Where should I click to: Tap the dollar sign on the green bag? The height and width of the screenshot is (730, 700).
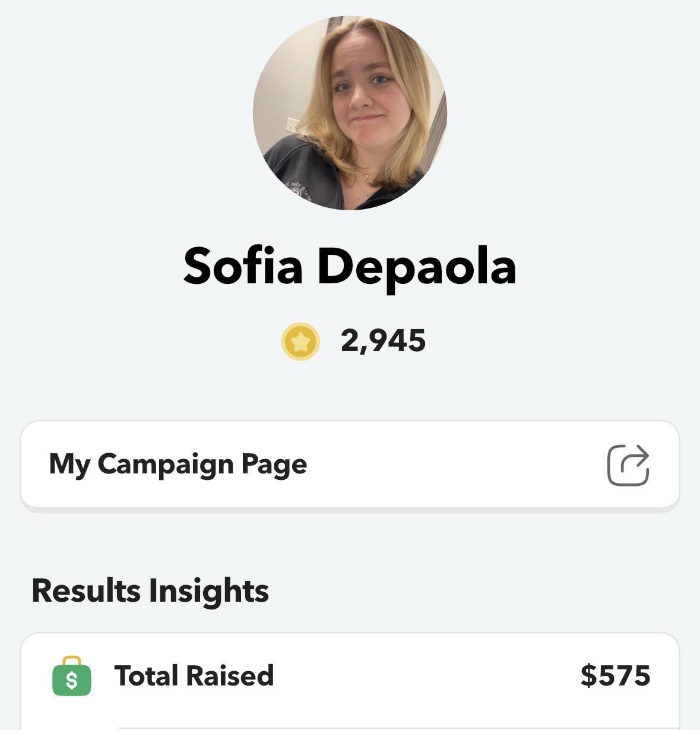pos(72,680)
